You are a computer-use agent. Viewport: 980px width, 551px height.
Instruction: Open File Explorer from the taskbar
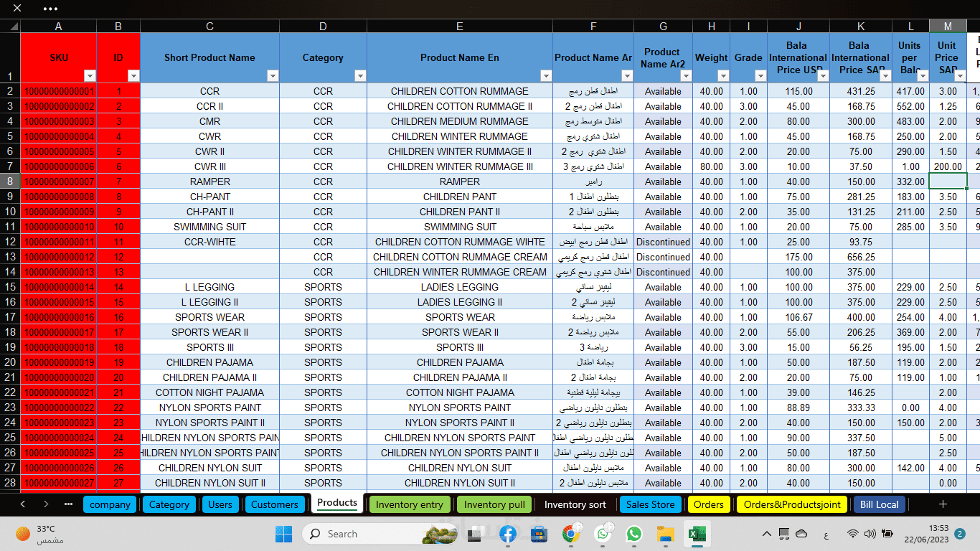click(x=666, y=534)
